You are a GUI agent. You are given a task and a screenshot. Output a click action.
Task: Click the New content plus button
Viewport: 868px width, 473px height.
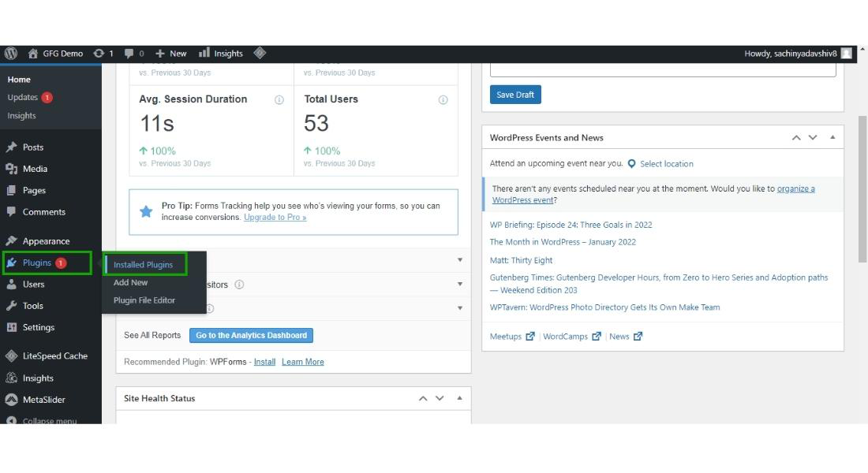(170, 53)
